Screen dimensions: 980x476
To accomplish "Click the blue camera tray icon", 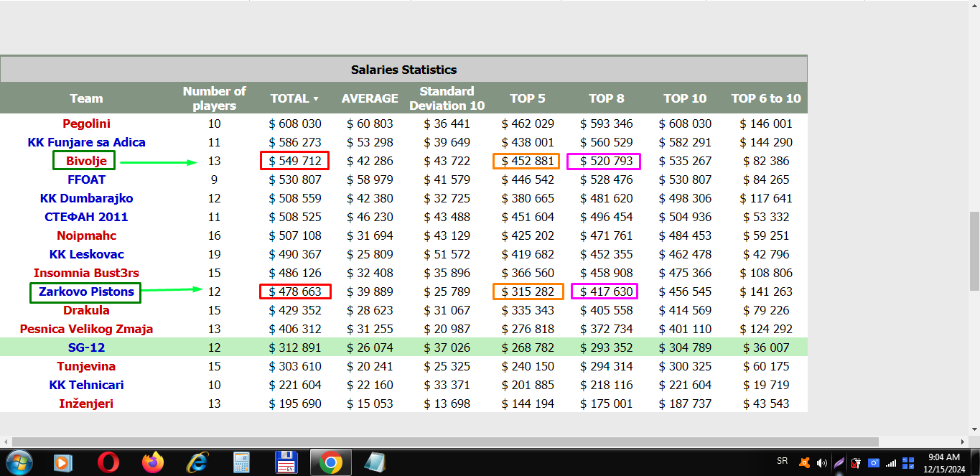I will 874,463.
